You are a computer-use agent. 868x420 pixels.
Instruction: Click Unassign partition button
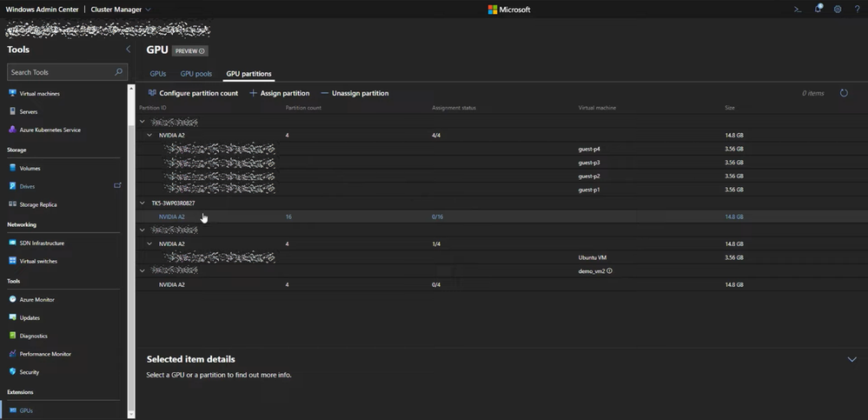354,93
